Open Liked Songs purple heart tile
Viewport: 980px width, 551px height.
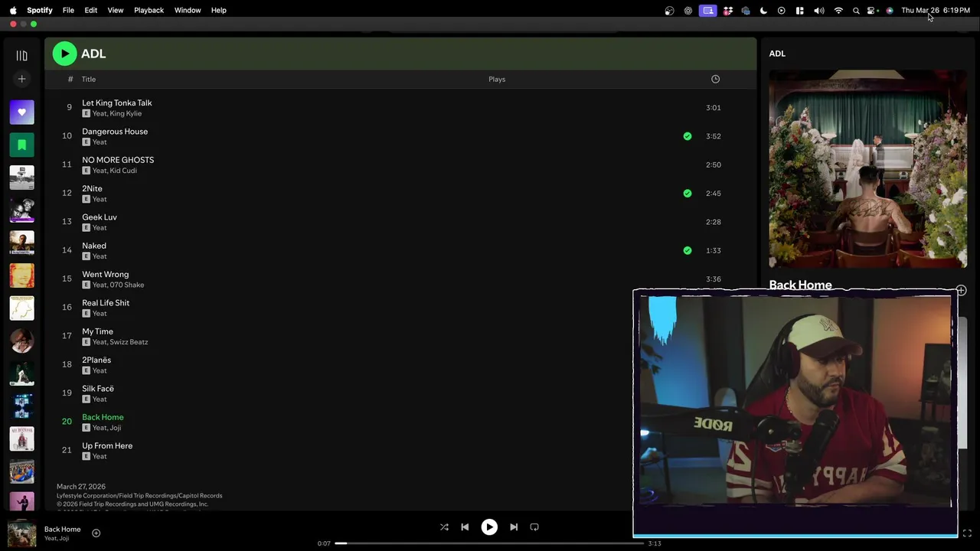pos(21,112)
